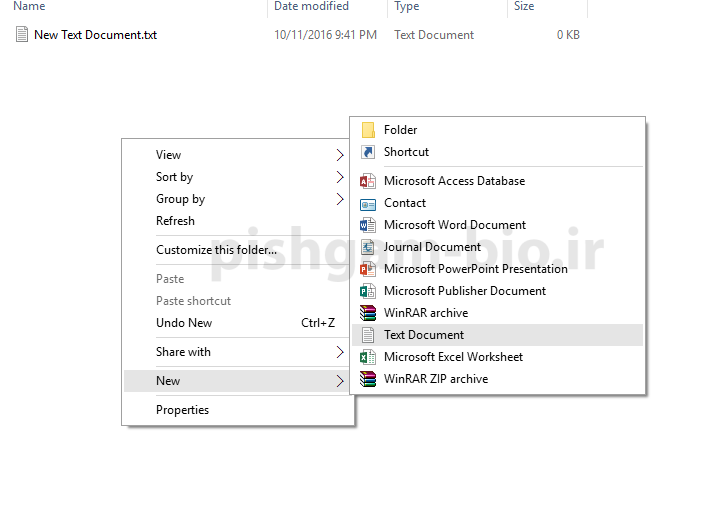Expand the Sort by submenu arrow
Image resolution: width=723 pixels, height=509 pixels.
point(340,177)
